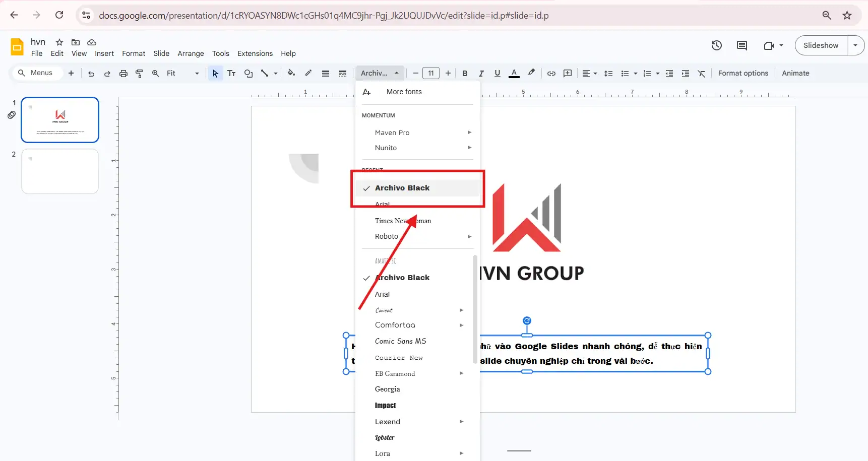Open fill color bucket
The image size is (868, 461).
click(x=291, y=73)
